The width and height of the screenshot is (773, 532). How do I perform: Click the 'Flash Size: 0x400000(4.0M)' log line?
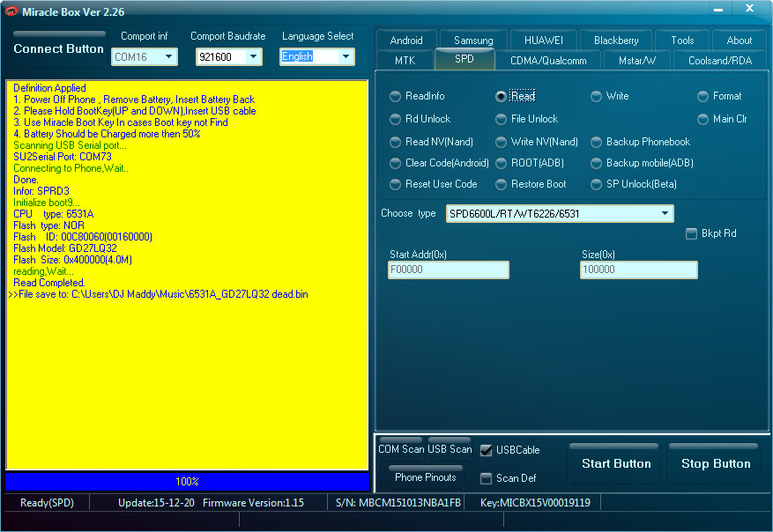tap(72, 260)
